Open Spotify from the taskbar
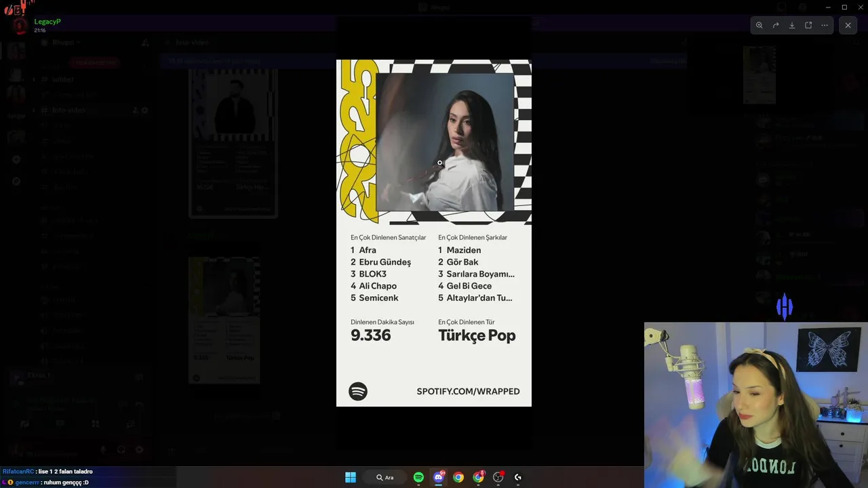This screenshot has height=488, width=868. point(418,477)
